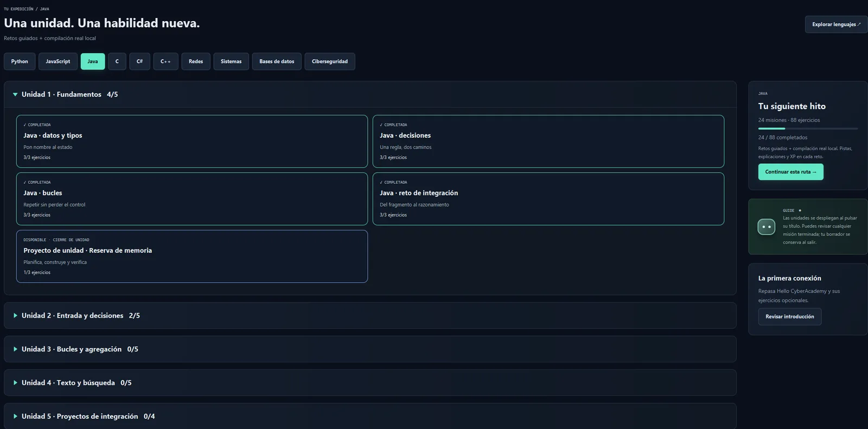Screen dimensions: 868x429
Task: Click the '1/3 ejercicios' counter
Action: point(37,273)
